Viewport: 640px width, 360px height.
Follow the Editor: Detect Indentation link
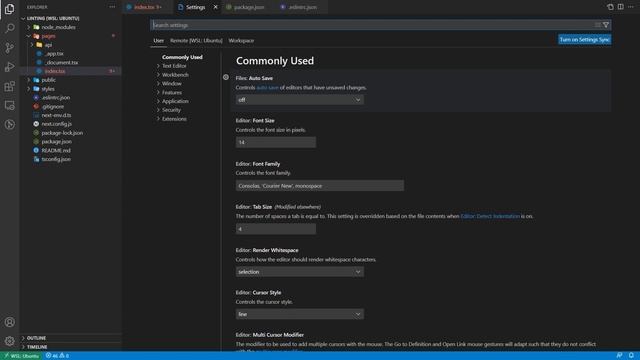[490, 216]
